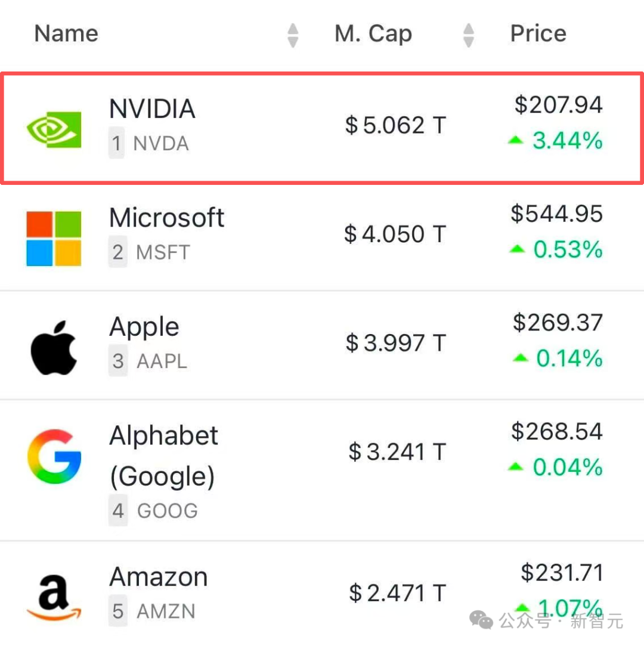This screenshot has width=644, height=646.
Task: Click the colorful Google G logo
Action: pyautogui.click(x=54, y=456)
